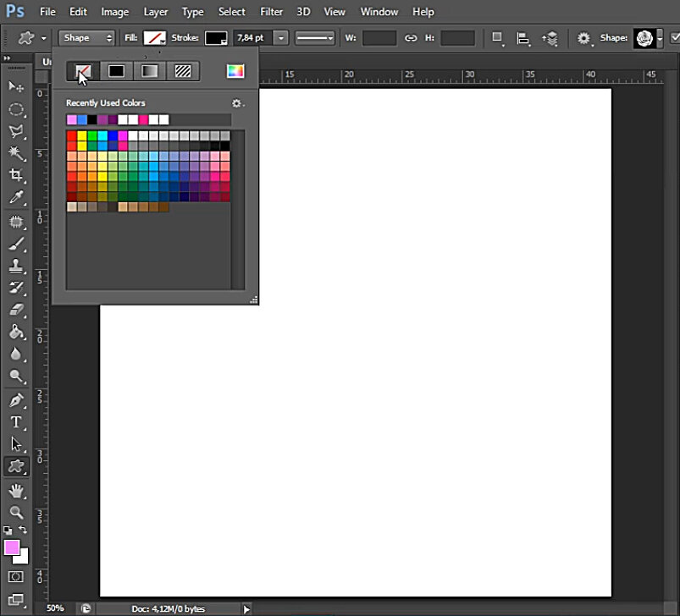Select the Eyedropper tool

[x=16, y=198]
